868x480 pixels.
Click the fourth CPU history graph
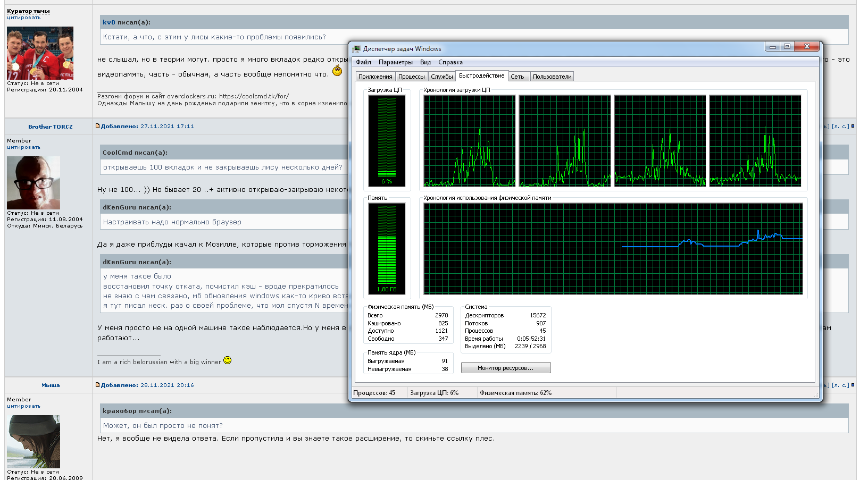tap(755, 141)
